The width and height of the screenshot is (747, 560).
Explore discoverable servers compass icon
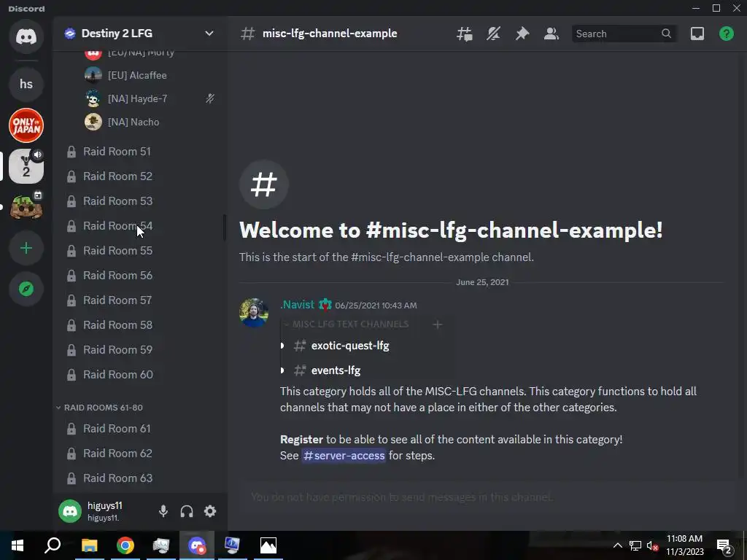point(26,289)
